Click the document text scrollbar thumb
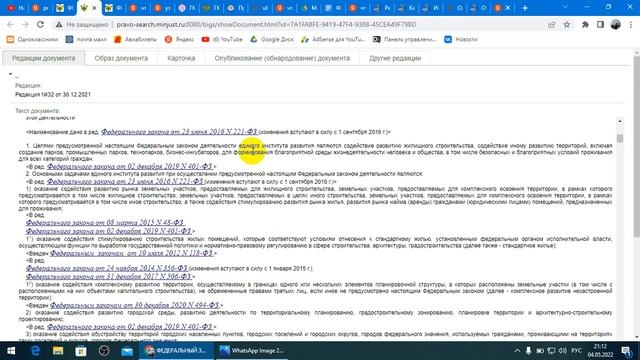Viewport: 640px width, 360px height. point(620,138)
